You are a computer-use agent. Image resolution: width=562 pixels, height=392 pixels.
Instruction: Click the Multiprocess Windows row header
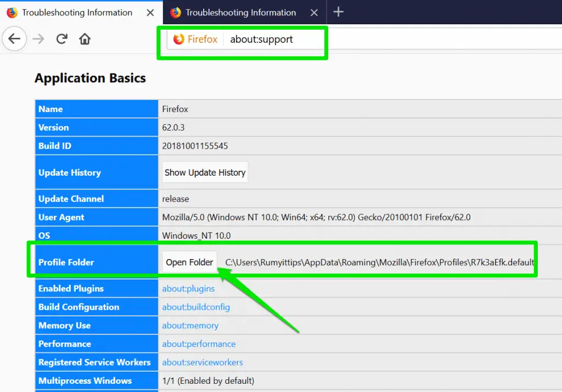[x=97, y=381]
